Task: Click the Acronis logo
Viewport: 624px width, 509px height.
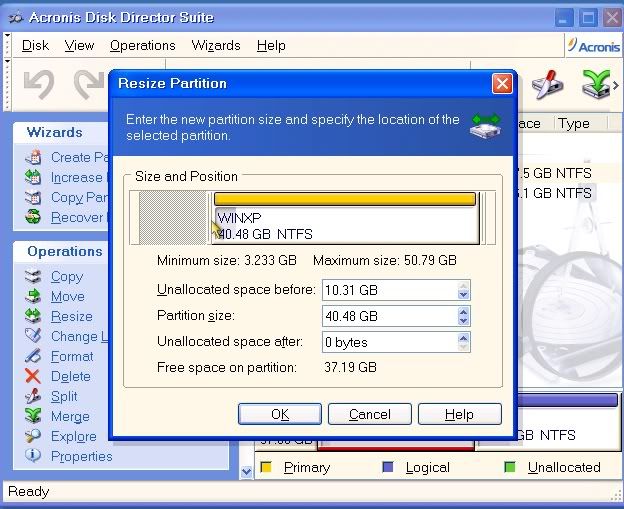Action: coord(593,46)
